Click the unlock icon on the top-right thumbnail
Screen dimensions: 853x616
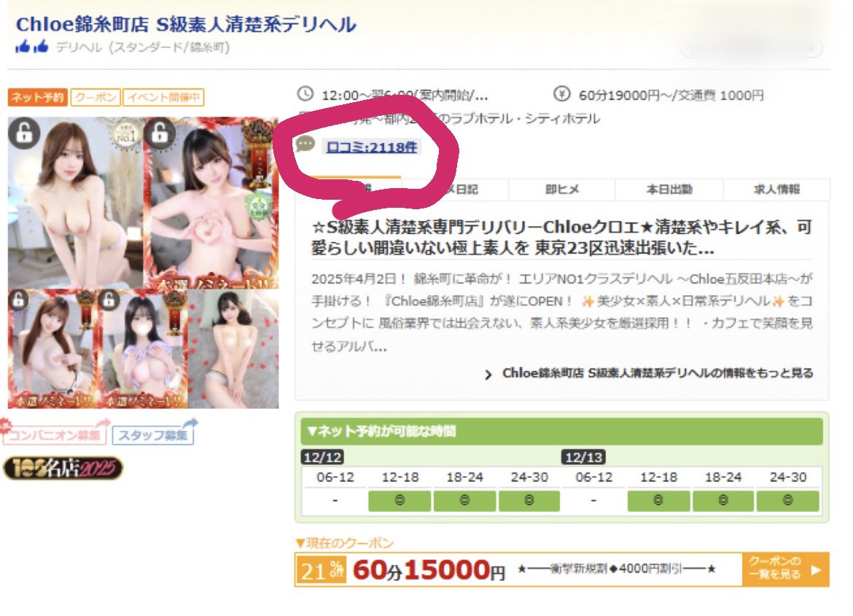click(159, 133)
